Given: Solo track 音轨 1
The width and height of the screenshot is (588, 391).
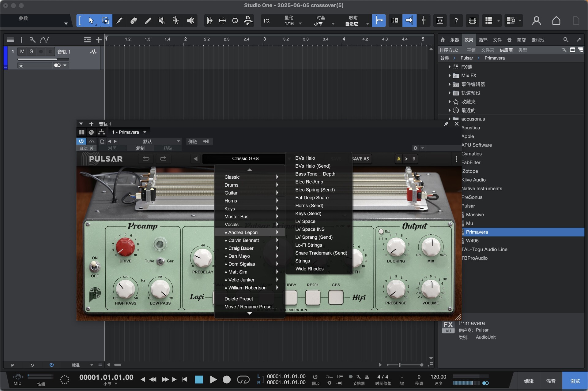Looking at the screenshot, I should click(x=31, y=51).
